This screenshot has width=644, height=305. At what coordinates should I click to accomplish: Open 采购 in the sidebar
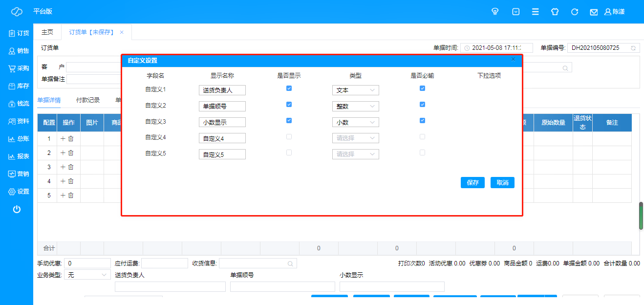pos(19,68)
